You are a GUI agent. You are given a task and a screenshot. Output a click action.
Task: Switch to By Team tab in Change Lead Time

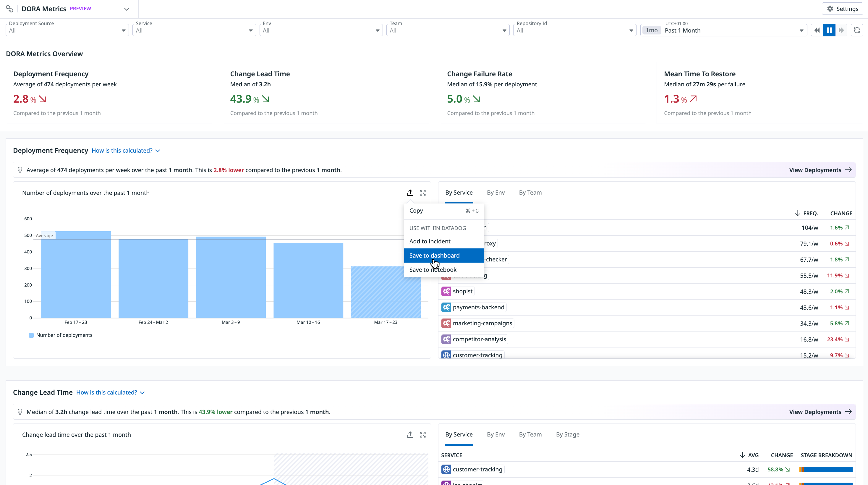(530, 434)
